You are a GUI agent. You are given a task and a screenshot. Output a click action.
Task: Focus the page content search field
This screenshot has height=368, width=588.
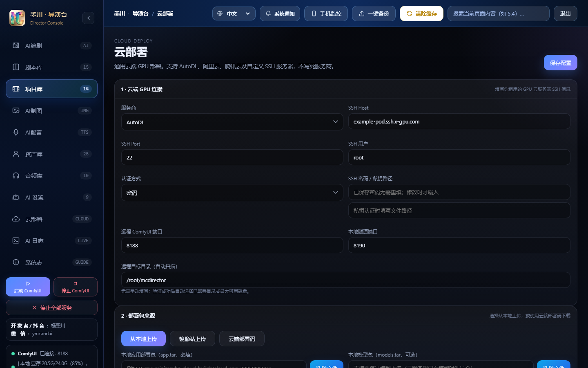498,13
